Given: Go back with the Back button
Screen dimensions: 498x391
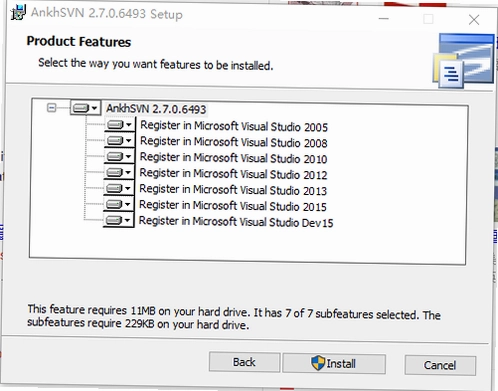Looking at the screenshot, I should (x=244, y=362).
